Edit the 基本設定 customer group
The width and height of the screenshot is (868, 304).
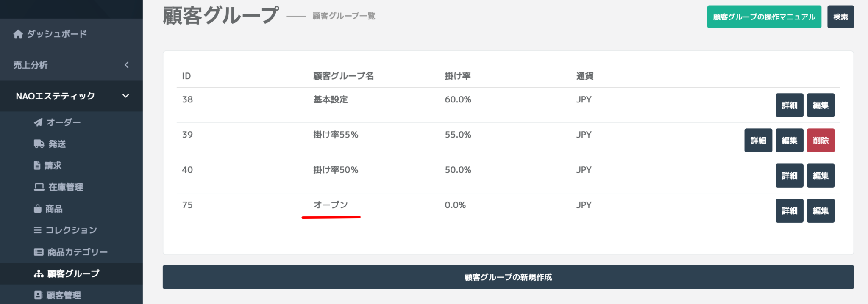[x=821, y=105]
